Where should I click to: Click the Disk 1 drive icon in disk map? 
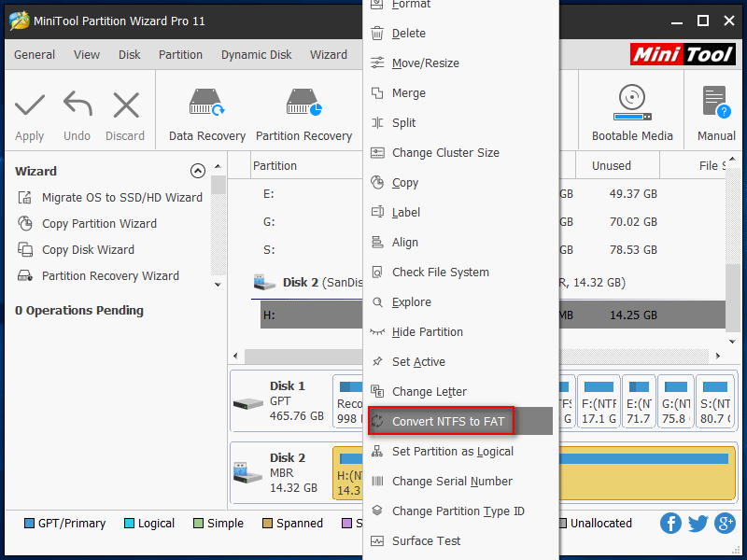(x=248, y=404)
